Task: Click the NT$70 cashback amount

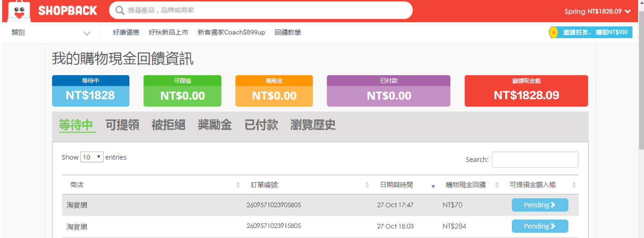Action: pos(453,205)
